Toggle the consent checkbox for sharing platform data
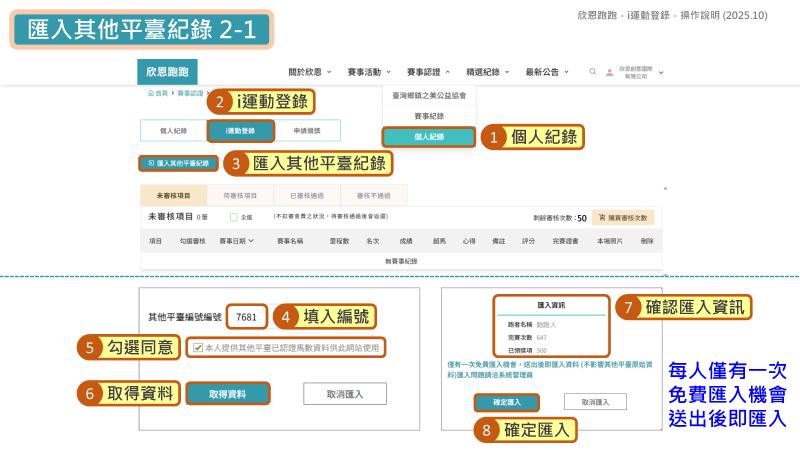 click(198, 347)
